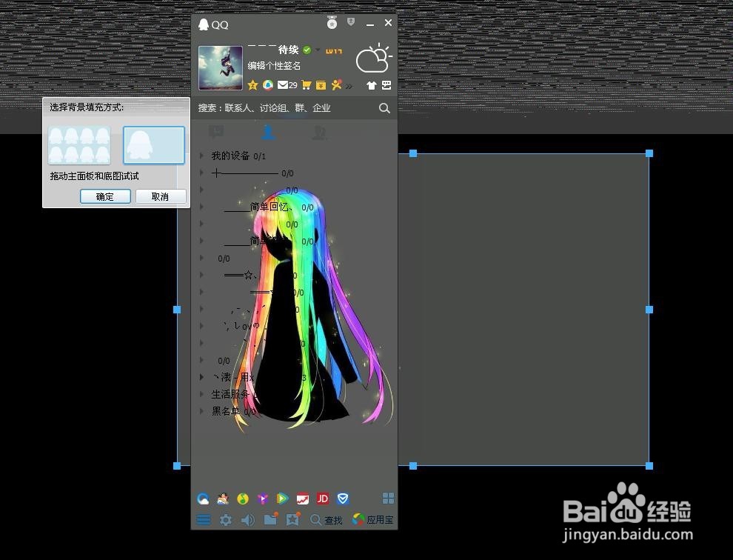Open QQ Browser cloud app icon

click(204, 499)
